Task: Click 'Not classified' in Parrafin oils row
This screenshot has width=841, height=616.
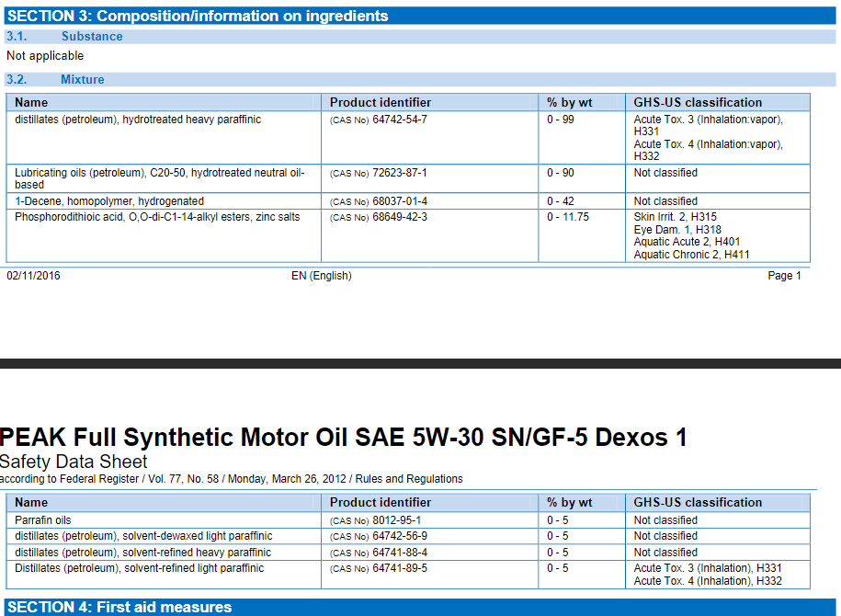Action: [x=665, y=520]
